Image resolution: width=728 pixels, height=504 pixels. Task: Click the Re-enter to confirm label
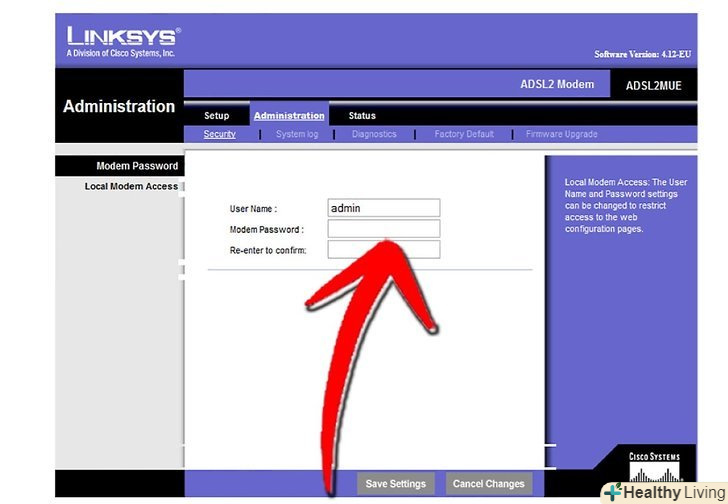point(268,251)
